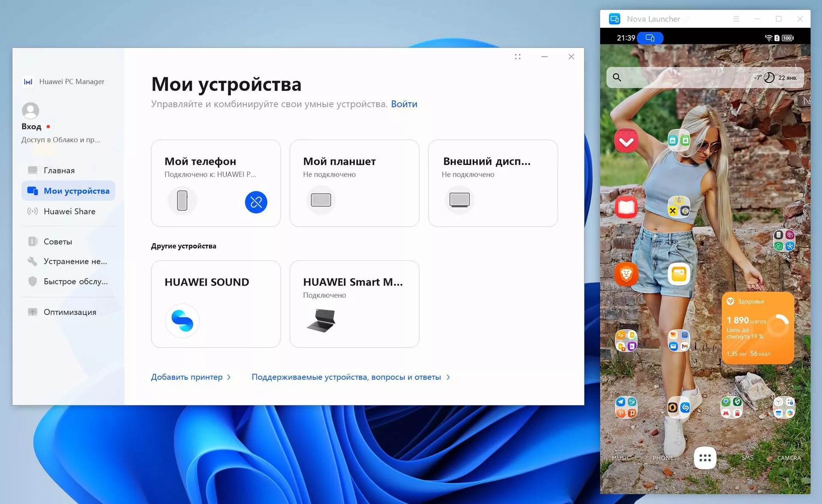Open the Pocket app on the phone screen
The image size is (822, 504).
tap(626, 140)
